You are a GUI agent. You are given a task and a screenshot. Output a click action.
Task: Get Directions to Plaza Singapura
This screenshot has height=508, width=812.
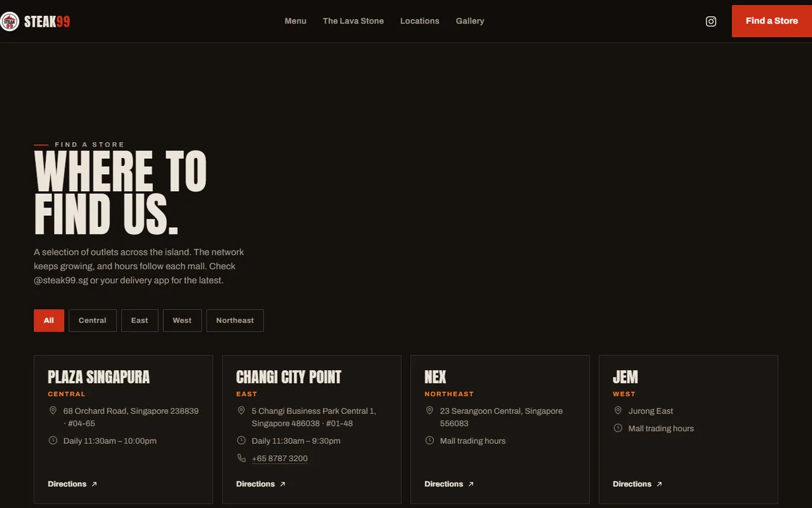point(72,484)
